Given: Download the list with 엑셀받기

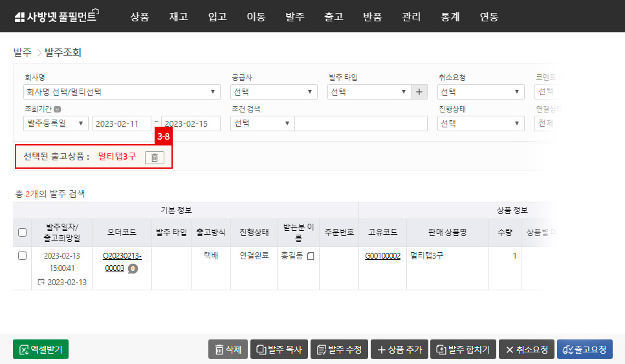Looking at the screenshot, I should 40,349.
